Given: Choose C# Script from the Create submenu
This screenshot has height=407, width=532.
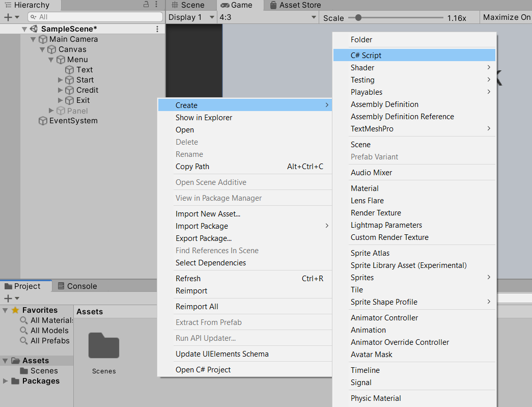Looking at the screenshot, I should coord(366,55).
